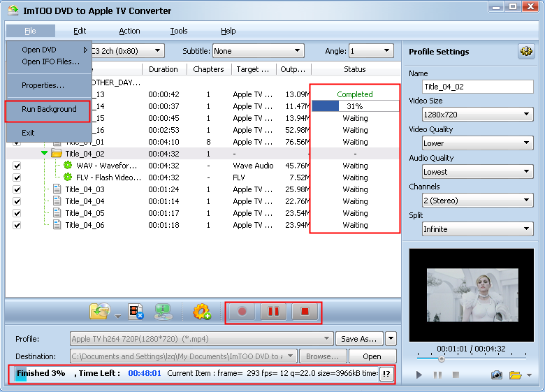
Task: Open the Angle dropdown
Action: click(x=371, y=51)
